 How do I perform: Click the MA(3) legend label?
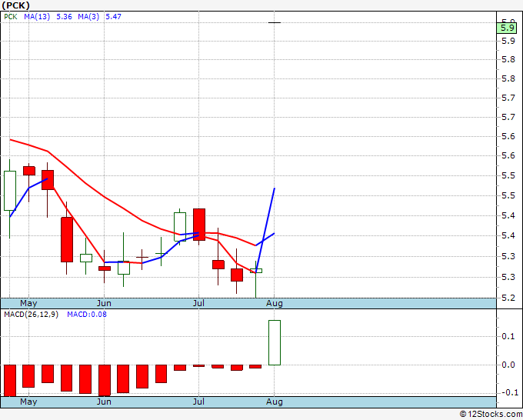pos(88,16)
